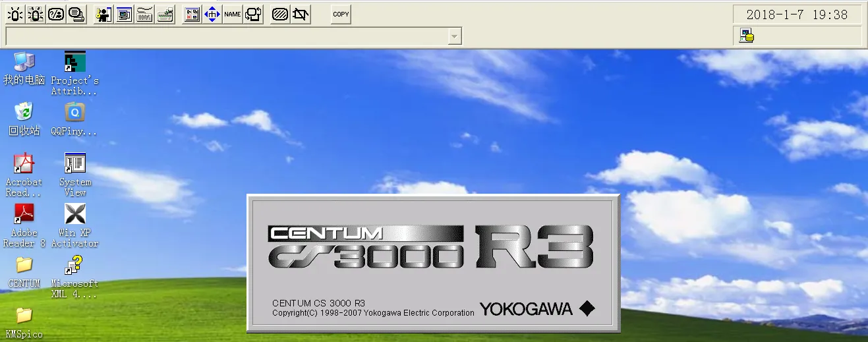
Task: Click inside the empty message display field
Action: point(227,36)
